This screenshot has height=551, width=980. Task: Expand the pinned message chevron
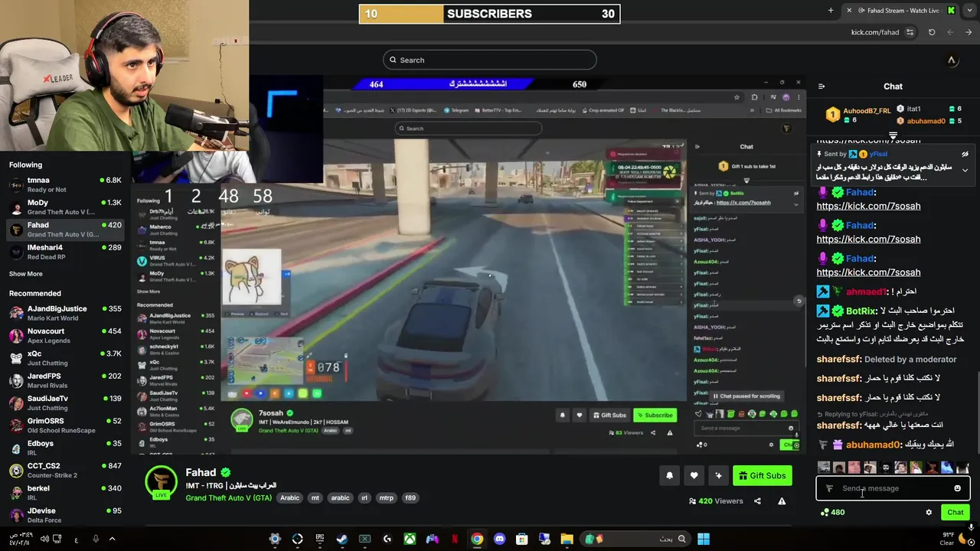[965, 170]
